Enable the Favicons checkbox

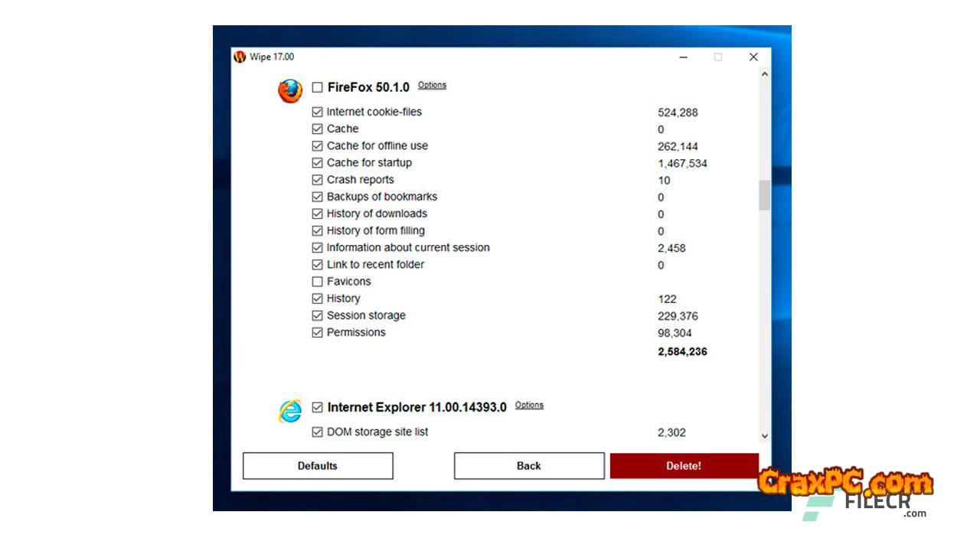tap(317, 282)
